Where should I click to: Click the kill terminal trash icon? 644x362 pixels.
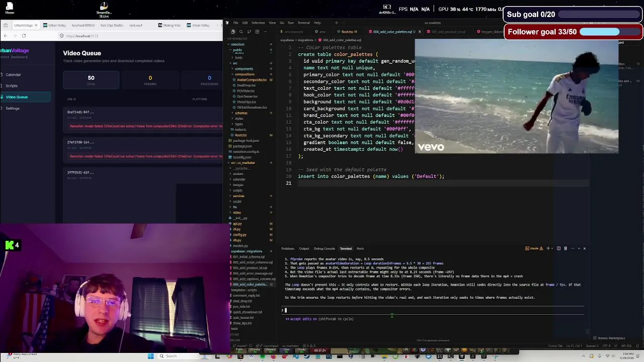pyautogui.click(x=566, y=248)
